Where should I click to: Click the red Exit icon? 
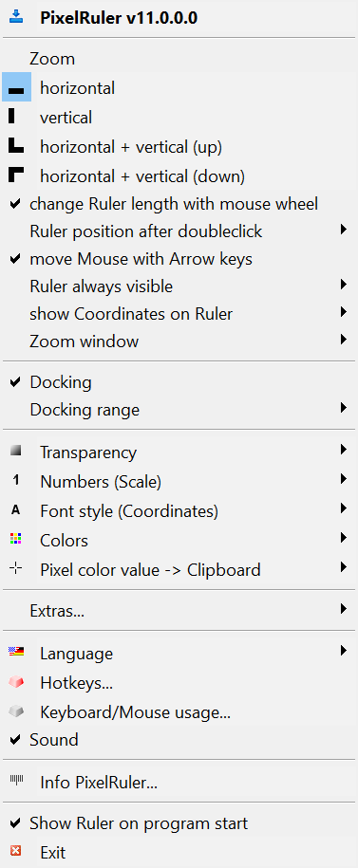16,850
